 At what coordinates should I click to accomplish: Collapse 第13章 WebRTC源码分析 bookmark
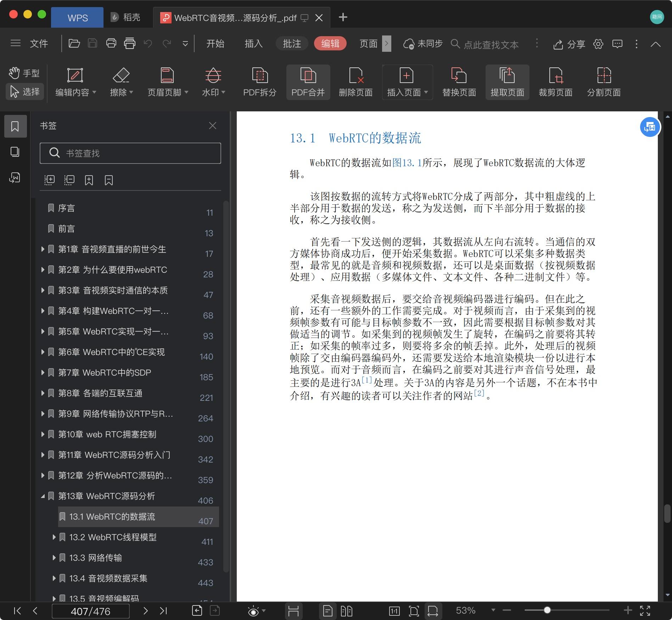click(x=43, y=496)
